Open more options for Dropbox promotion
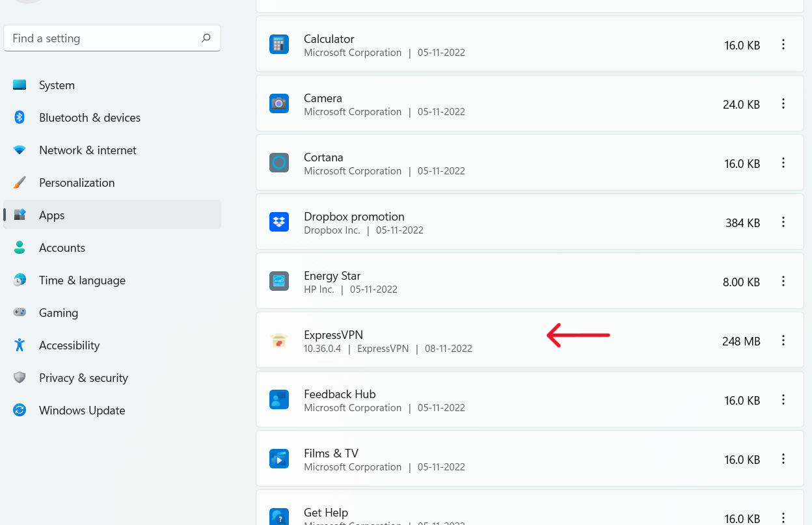 (x=783, y=222)
